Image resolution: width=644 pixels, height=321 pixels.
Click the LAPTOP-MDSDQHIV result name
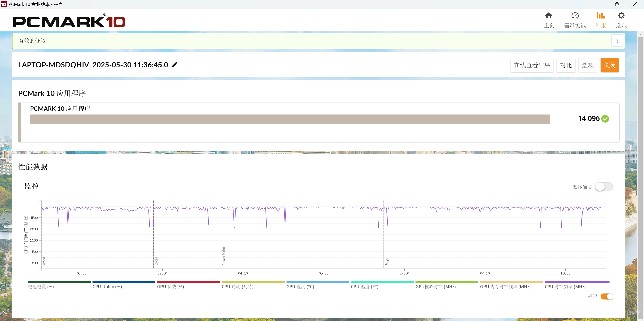coord(93,65)
